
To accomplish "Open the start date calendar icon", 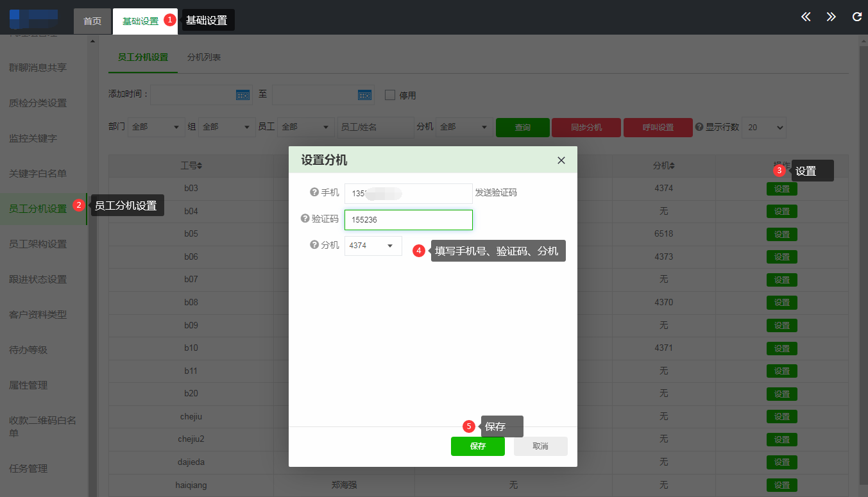I will coord(243,95).
